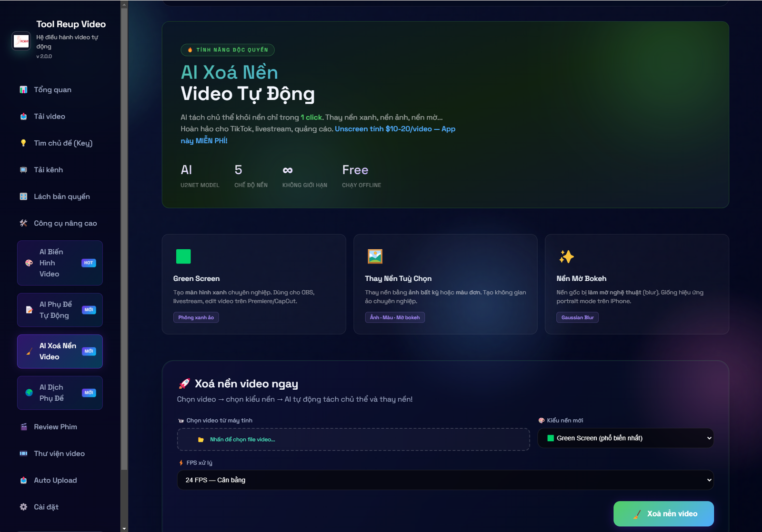Expand the FPS xử lý dropdown

445,480
